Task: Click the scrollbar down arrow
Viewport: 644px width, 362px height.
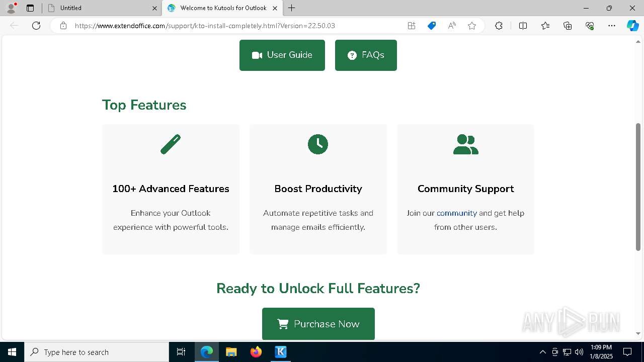Action: click(x=638, y=333)
